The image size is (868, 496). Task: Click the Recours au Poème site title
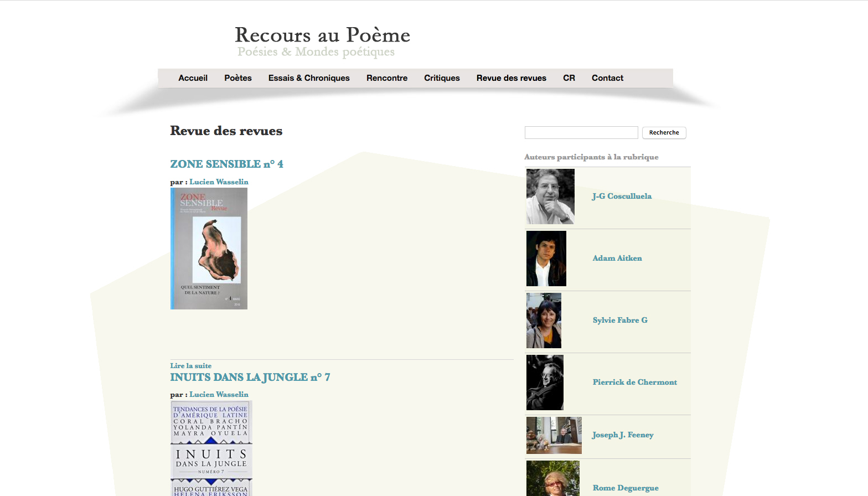(x=323, y=35)
